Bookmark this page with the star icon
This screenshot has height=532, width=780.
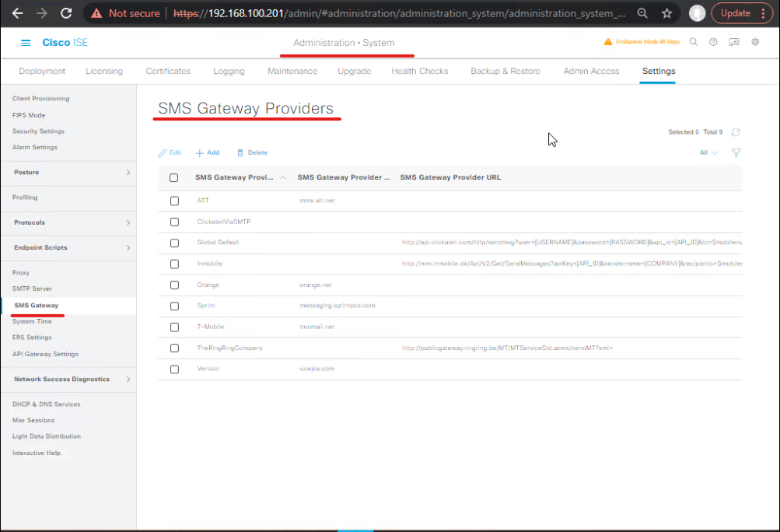tap(667, 13)
